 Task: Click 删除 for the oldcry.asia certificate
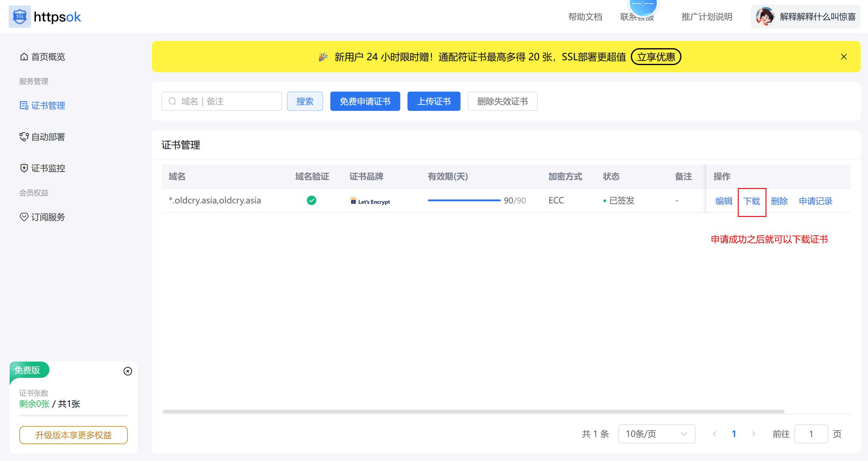779,201
